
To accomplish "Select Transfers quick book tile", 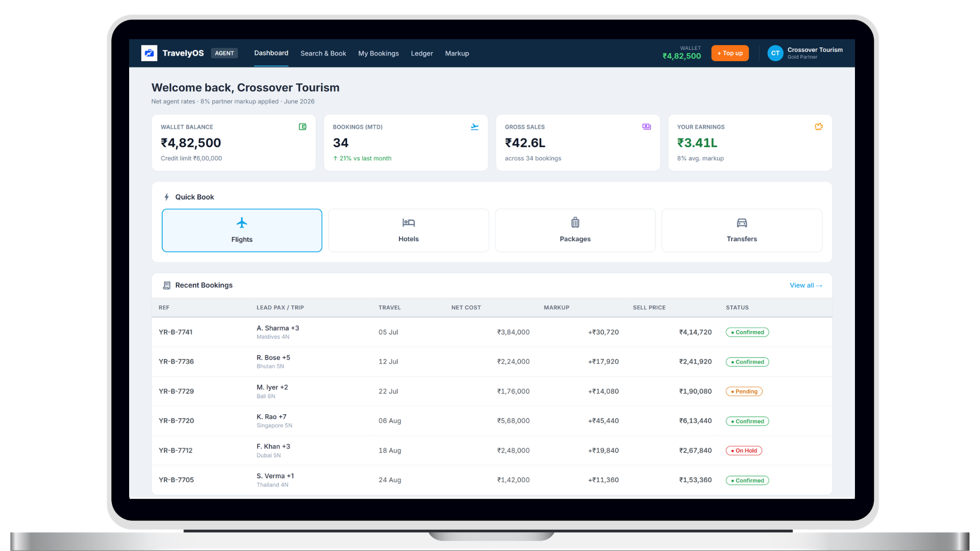I will tap(742, 230).
